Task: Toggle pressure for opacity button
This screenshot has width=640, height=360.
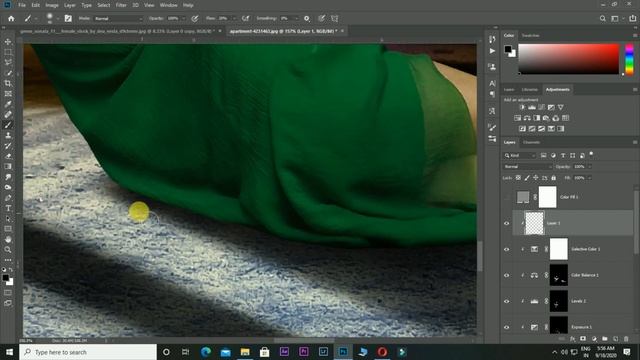Action: 195,18
